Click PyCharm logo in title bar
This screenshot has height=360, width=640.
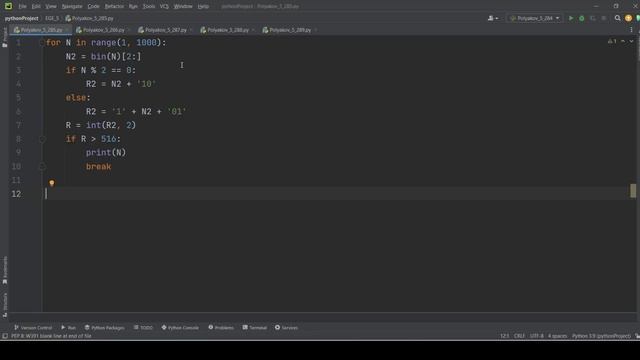[x=8, y=6]
